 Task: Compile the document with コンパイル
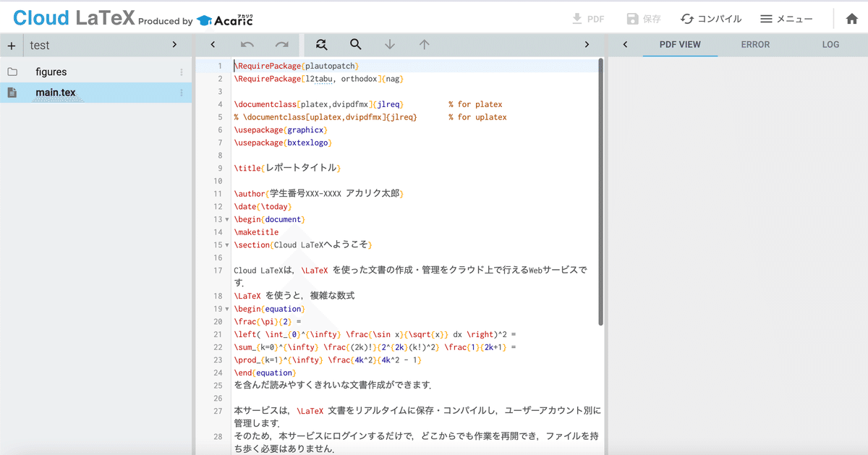711,19
